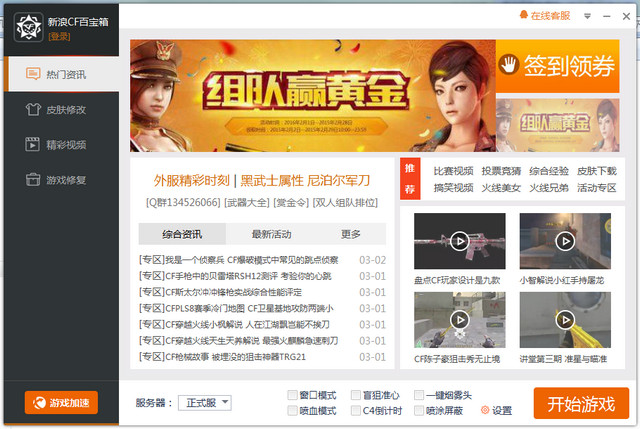Open 设置 with the gear icon
The height and width of the screenshot is (429, 640).
[496, 410]
